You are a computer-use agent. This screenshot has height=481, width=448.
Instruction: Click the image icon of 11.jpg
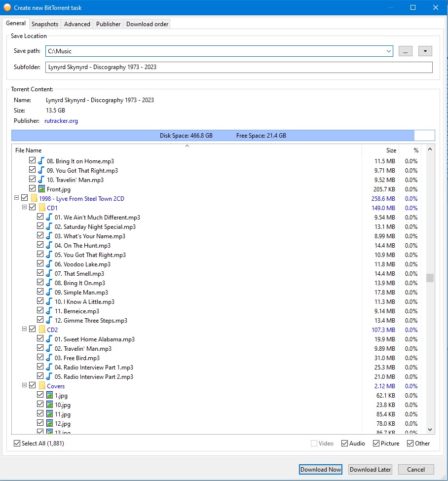tap(49, 414)
